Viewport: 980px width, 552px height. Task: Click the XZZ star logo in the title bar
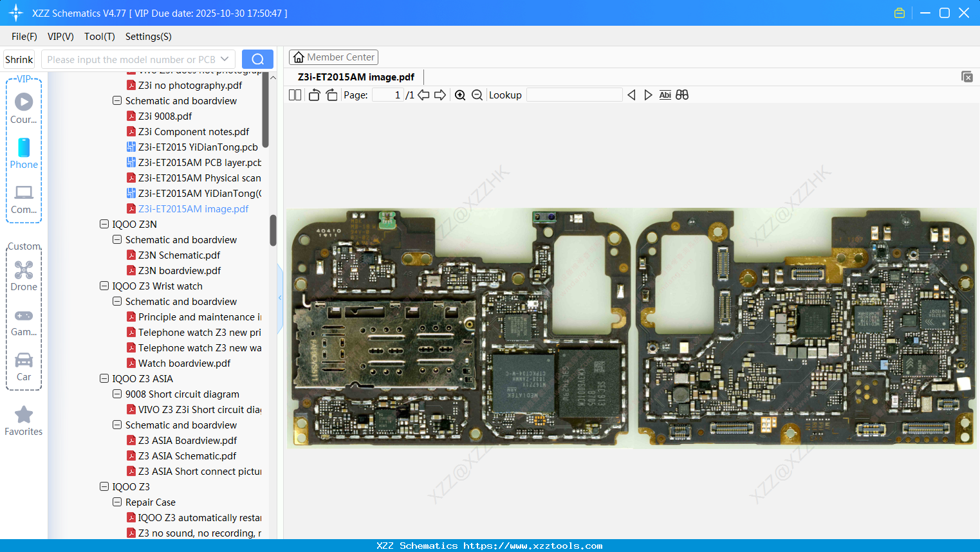(16, 13)
